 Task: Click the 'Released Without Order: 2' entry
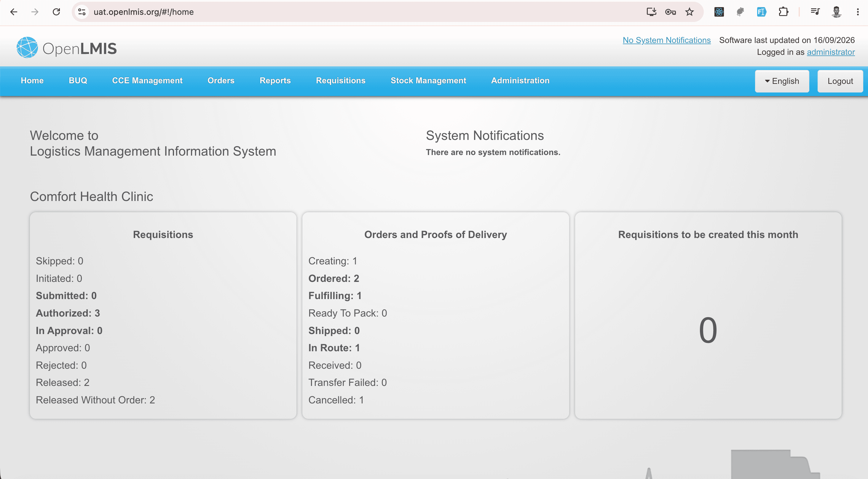coord(95,400)
